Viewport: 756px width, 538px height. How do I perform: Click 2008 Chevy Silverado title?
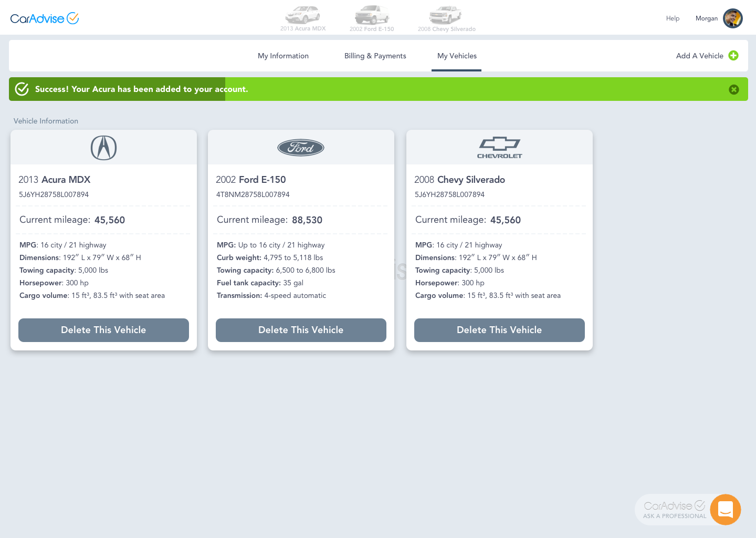(x=459, y=180)
